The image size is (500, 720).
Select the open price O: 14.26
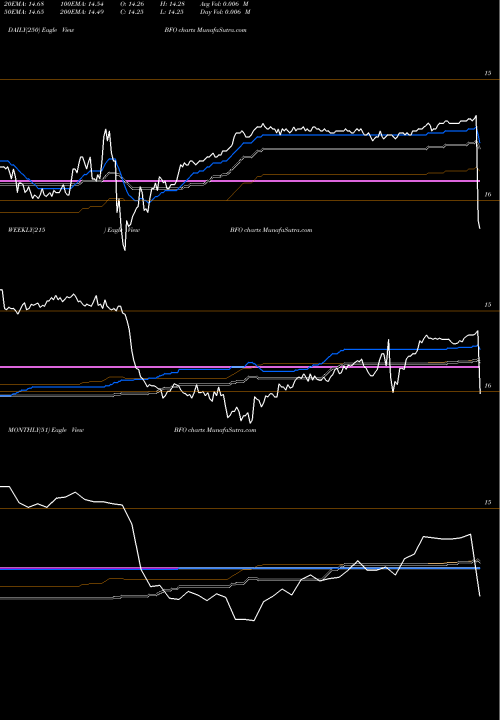pos(130,4)
